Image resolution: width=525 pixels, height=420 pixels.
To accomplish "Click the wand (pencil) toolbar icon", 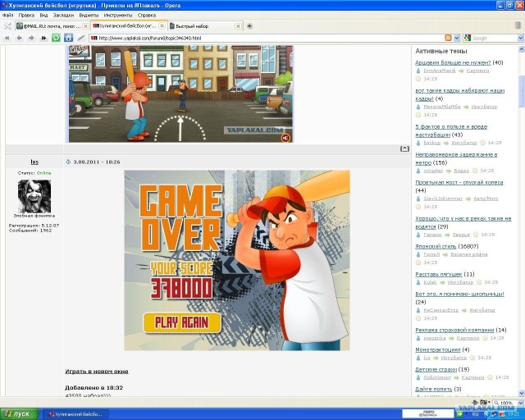I will point(80,39).
